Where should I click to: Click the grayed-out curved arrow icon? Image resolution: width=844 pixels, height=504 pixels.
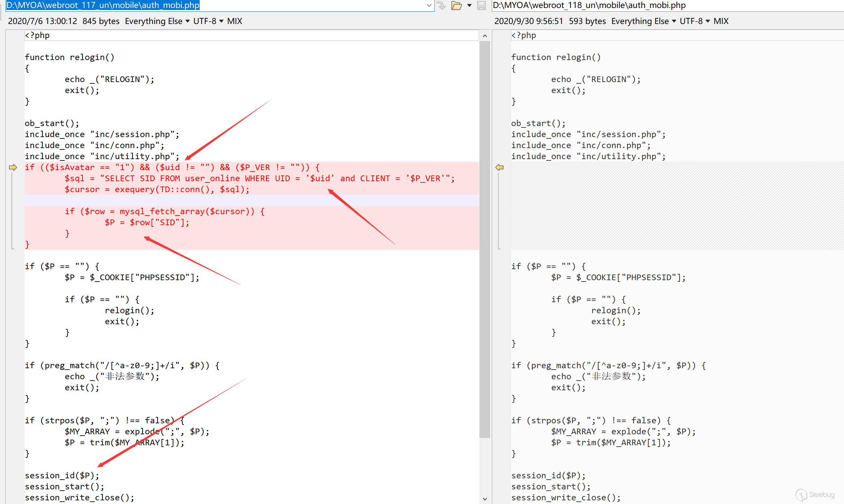tap(441, 5)
